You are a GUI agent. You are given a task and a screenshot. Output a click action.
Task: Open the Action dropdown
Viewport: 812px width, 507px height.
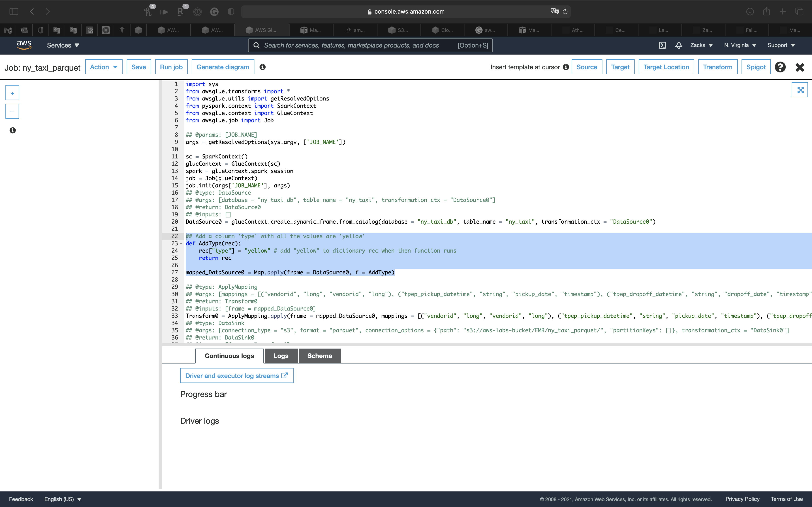103,67
